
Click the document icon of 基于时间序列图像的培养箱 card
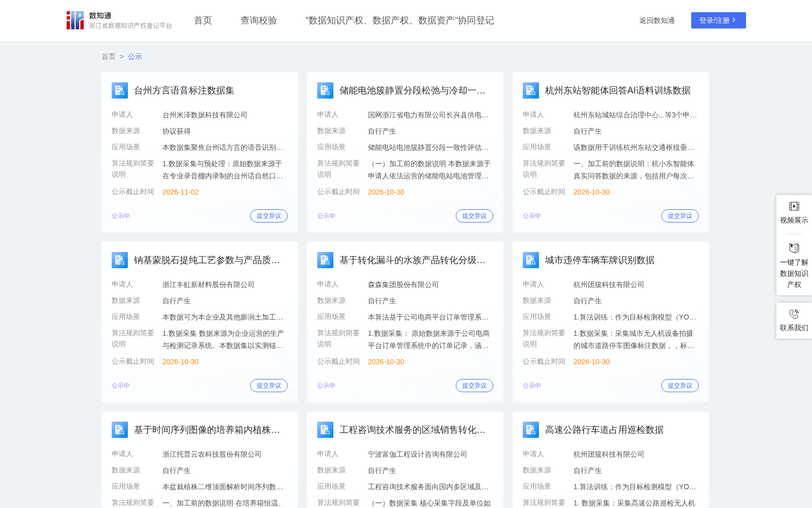(x=120, y=430)
